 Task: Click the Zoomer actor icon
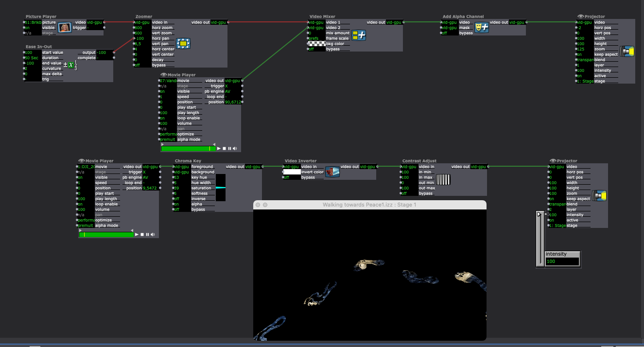click(x=183, y=44)
